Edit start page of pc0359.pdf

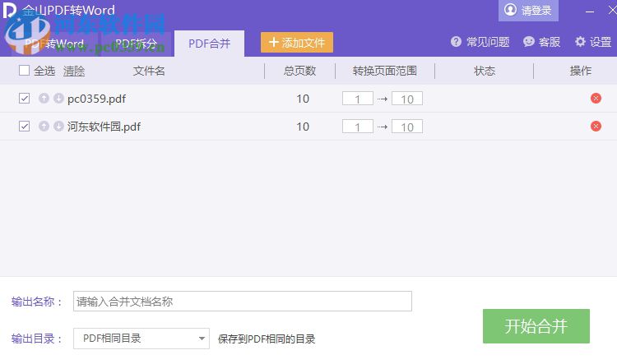(x=358, y=99)
